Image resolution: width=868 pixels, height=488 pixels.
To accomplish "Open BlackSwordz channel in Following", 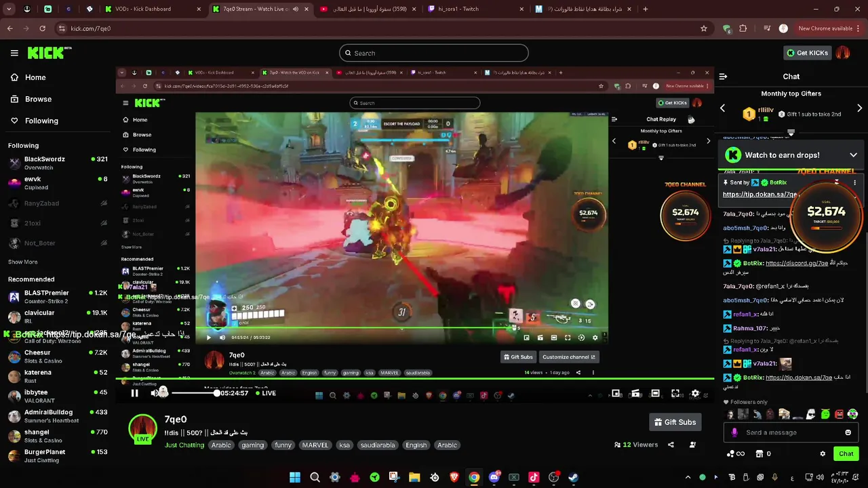I will tap(58, 163).
